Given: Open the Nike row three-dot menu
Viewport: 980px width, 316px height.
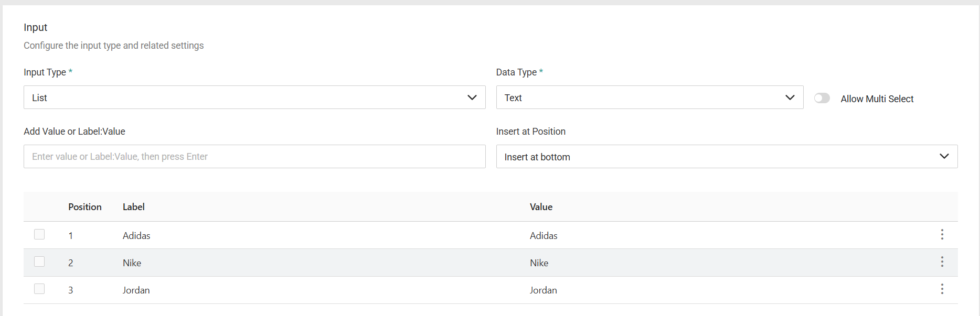Looking at the screenshot, I should click(x=942, y=261).
